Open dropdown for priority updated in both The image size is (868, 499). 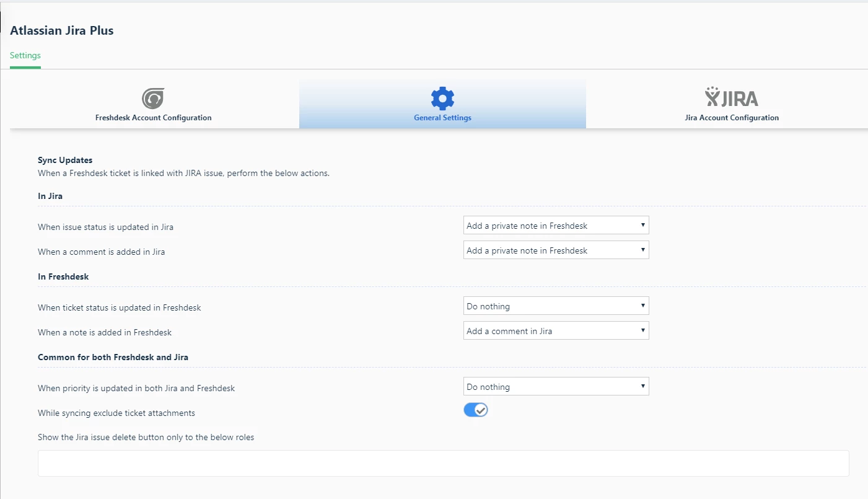556,387
